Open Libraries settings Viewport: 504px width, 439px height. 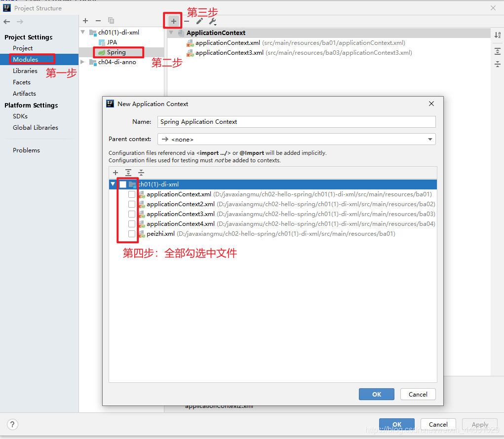[25, 71]
